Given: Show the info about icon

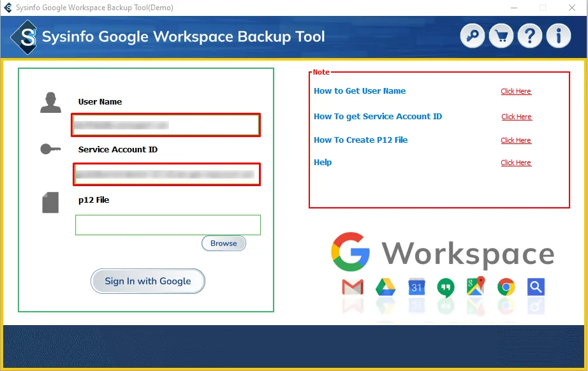Looking at the screenshot, I should click(x=559, y=36).
